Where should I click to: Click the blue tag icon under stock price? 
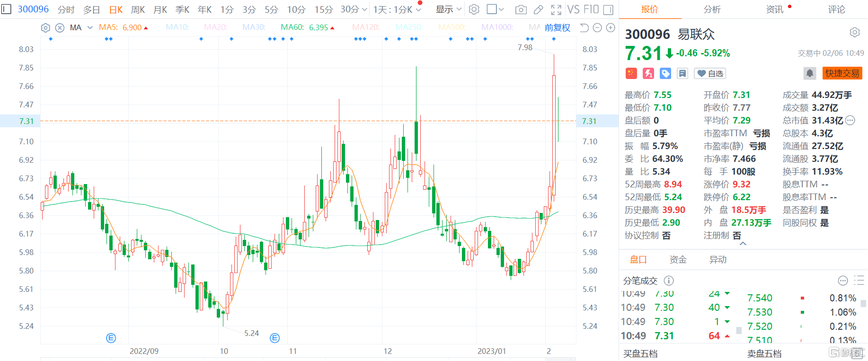(665, 73)
